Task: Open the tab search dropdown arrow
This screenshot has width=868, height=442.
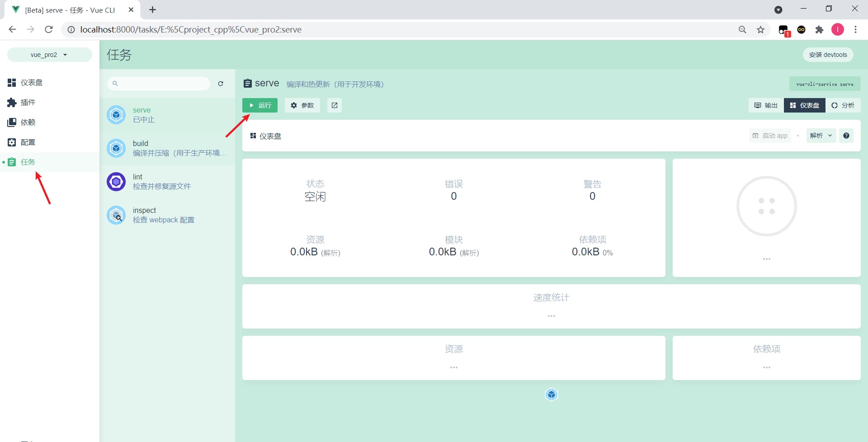Action: click(x=778, y=10)
